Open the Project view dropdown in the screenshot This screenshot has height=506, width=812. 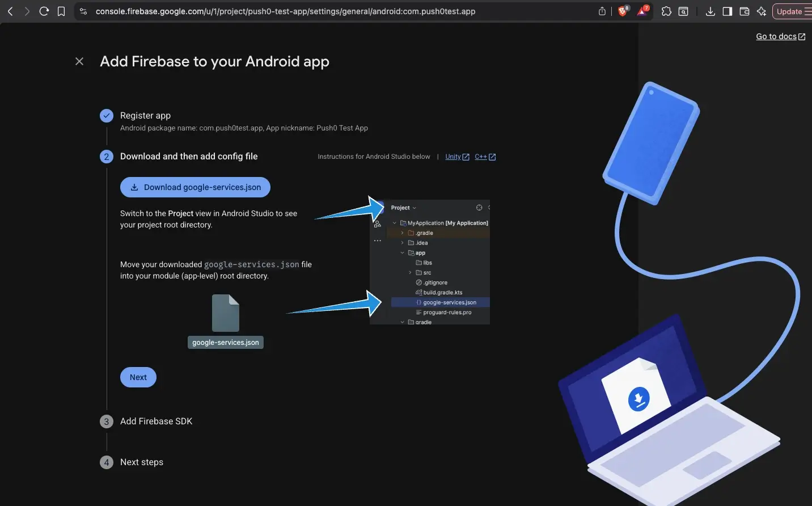click(403, 208)
